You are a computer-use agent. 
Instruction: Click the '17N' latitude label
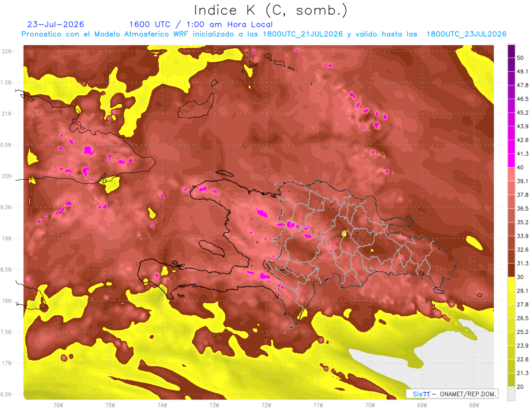point(8,363)
